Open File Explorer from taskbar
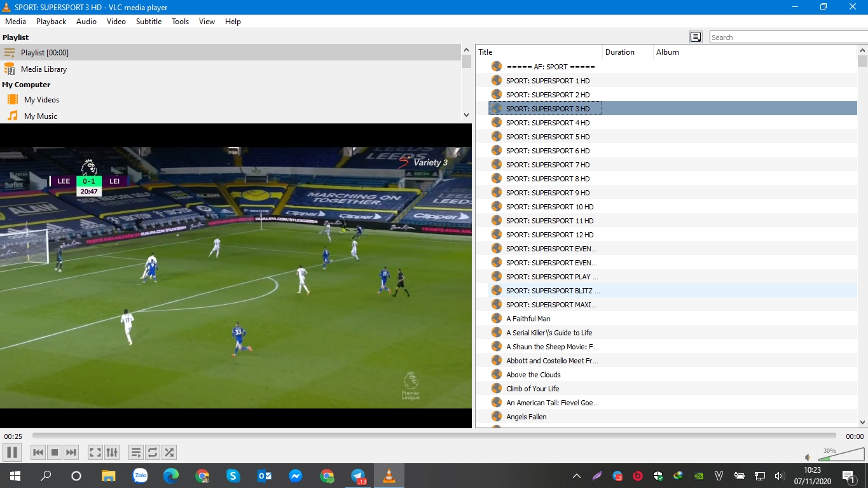The image size is (868, 488). (x=109, y=476)
